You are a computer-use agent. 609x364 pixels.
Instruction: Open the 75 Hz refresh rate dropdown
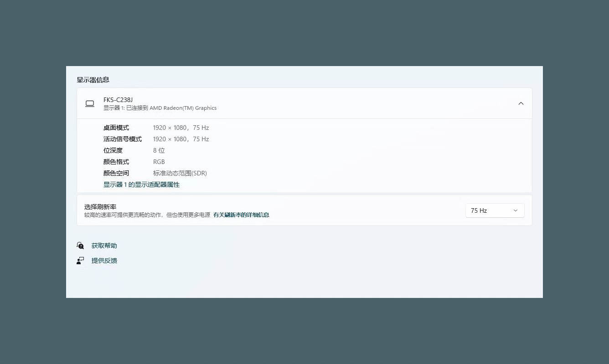click(495, 210)
